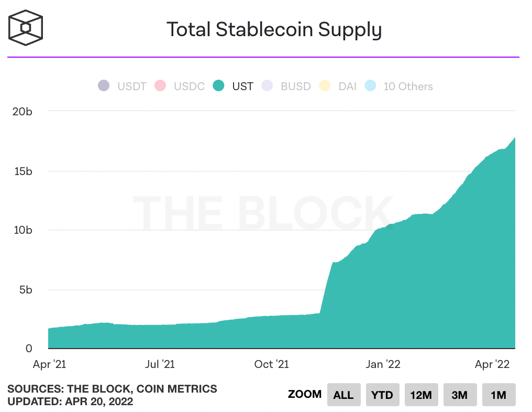Select the YTD zoom button
This screenshot has width=532, height=412.
point(382,395)
